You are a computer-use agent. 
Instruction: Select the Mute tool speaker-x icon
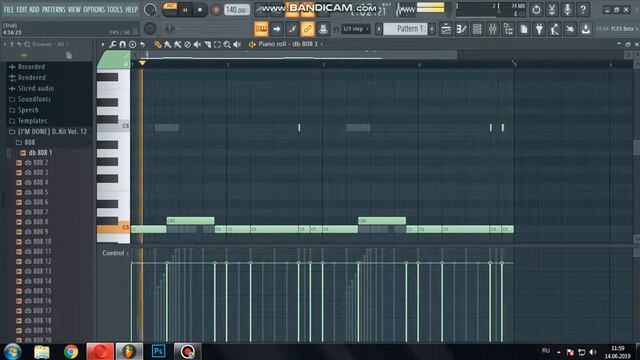tap(198, 44)
